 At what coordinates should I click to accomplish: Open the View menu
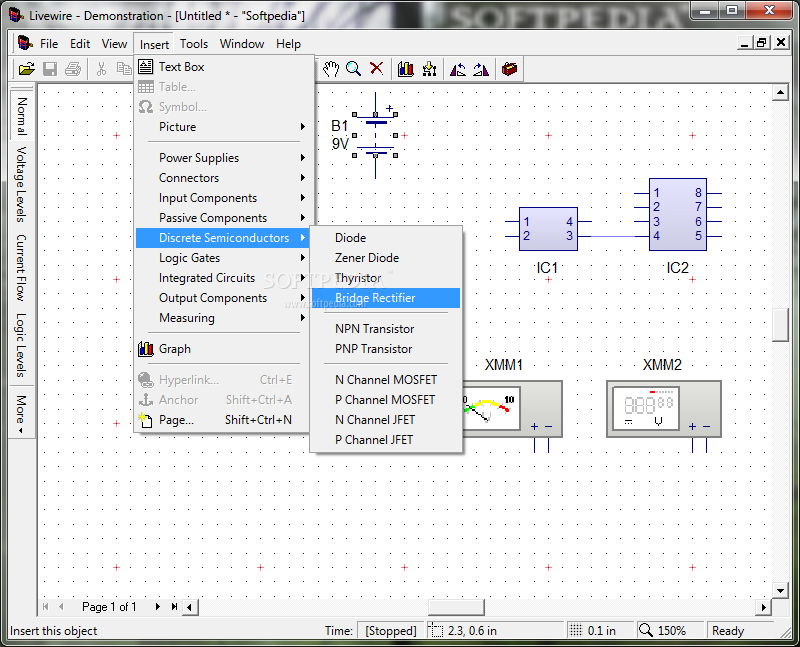tap(114, 44)
